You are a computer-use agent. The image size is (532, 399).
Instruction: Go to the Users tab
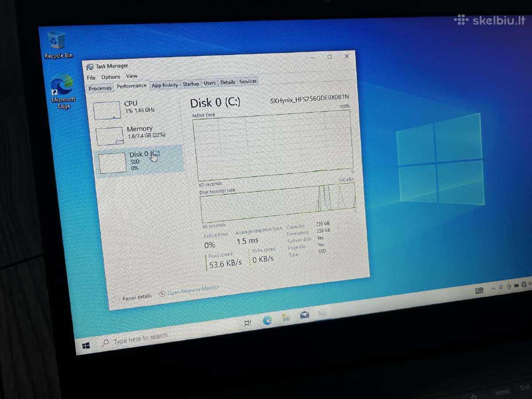click(210, 83)
